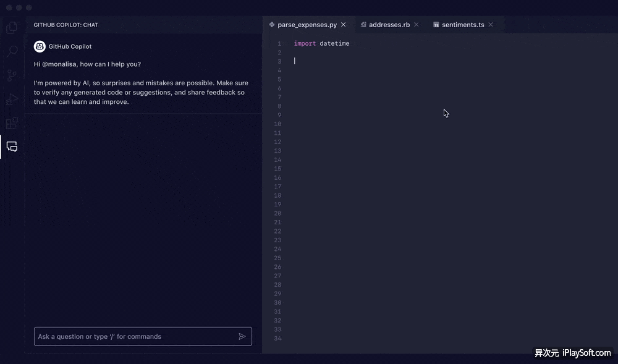Click the yellow minimize window dot
Image resolution: width=618 pixels, height=364 pixels.
[19, 7]
